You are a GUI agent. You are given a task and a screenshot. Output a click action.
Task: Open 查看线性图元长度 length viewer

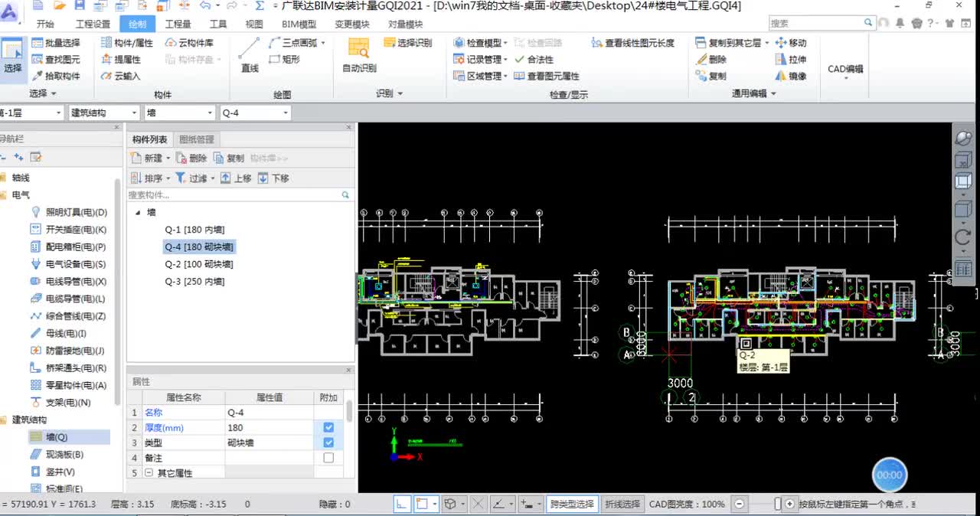[633, 43]
